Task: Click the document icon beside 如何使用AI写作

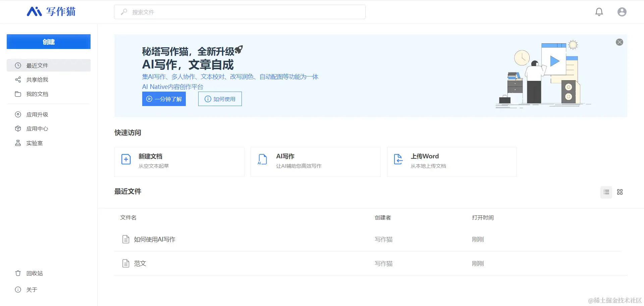Action: click(126, 239)
